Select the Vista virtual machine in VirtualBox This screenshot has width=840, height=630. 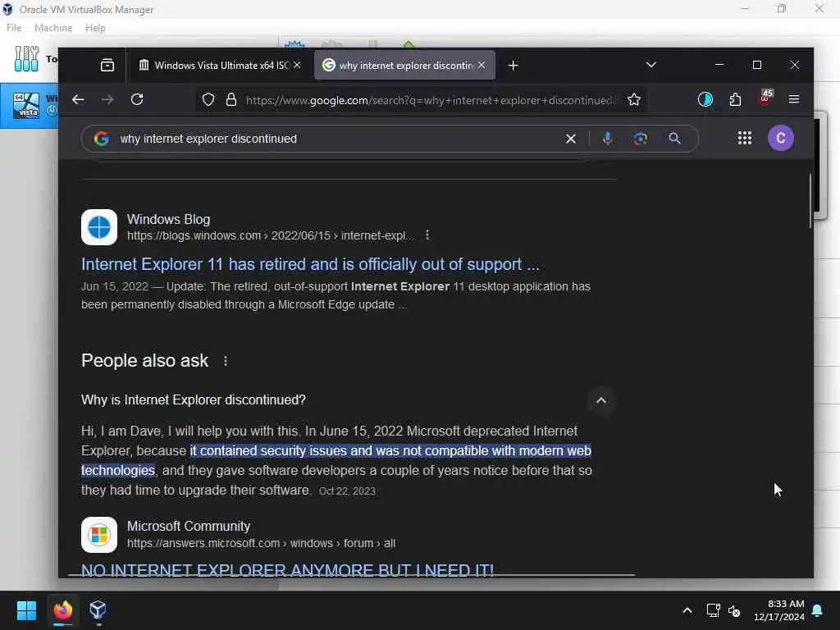pyautogui.click(x=30, y=106)
